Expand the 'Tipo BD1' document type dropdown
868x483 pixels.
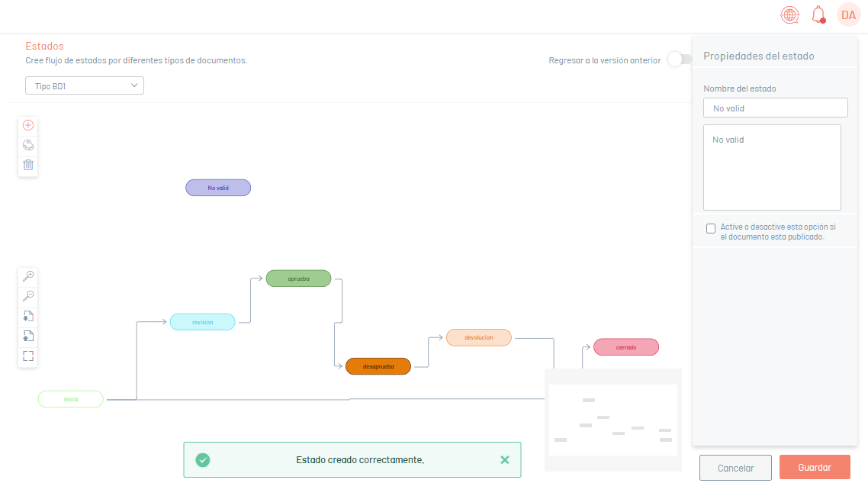tap(85, 85)
